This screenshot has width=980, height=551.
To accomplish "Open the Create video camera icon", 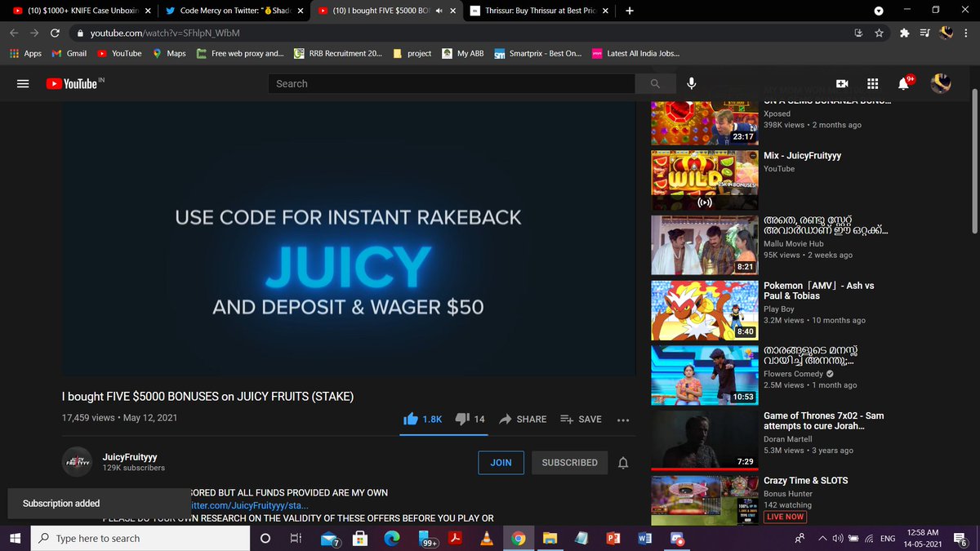I will pyautogui.click(x=842, y=84).
